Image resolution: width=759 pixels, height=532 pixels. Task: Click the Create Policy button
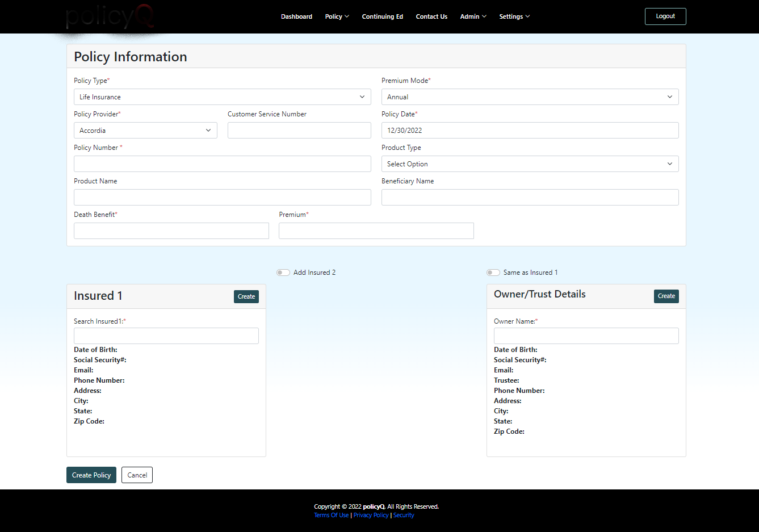[91, 475]
